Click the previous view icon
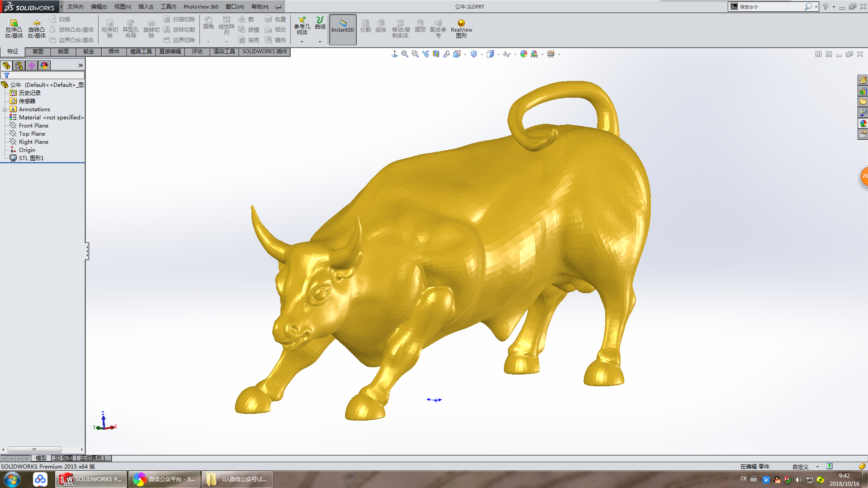The image size is (868, 488). click(x=426, y=54)
